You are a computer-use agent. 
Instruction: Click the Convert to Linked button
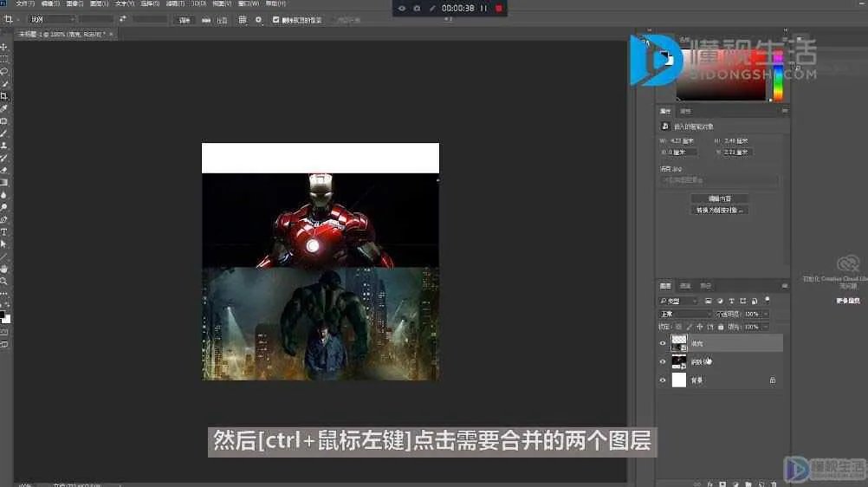point(720,211)
